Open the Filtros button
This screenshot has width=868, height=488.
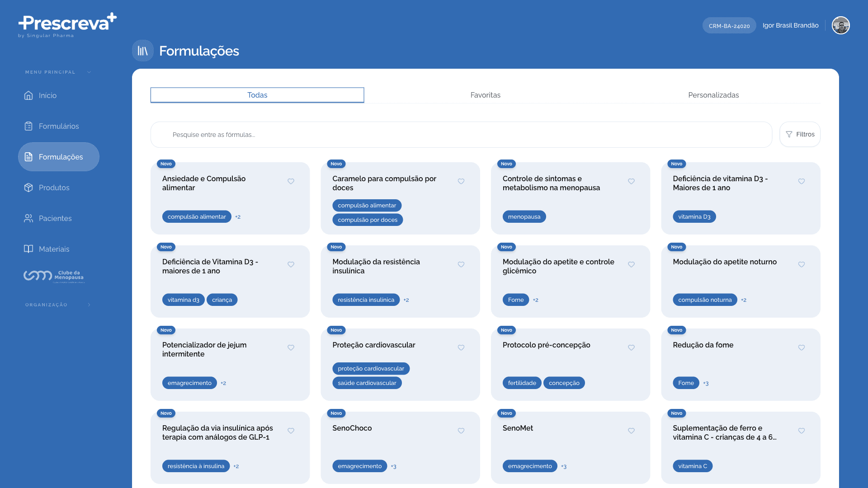(800, 134)
